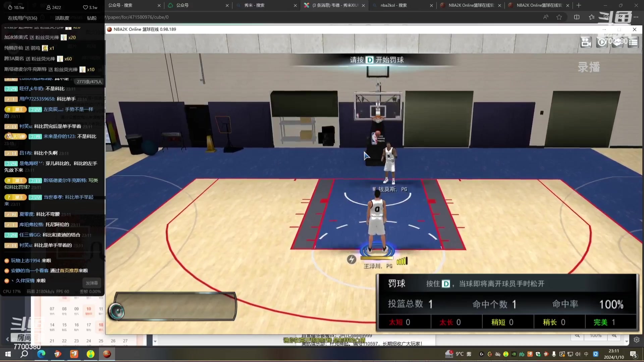644x362 pixels.
Task: Click the lightning energy icon beside player
Action: [x=351, y=259]
